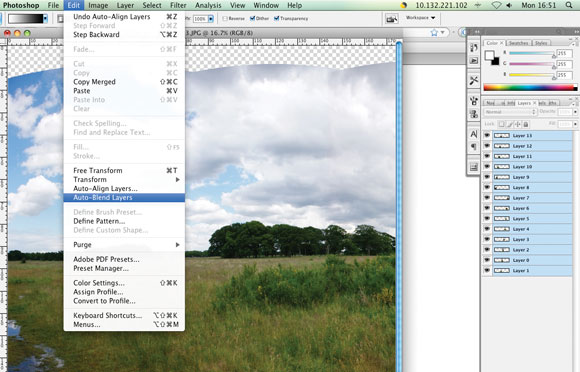Click Lock position icon
This screenshot has width=580, height=372.
tap(517, 124)
